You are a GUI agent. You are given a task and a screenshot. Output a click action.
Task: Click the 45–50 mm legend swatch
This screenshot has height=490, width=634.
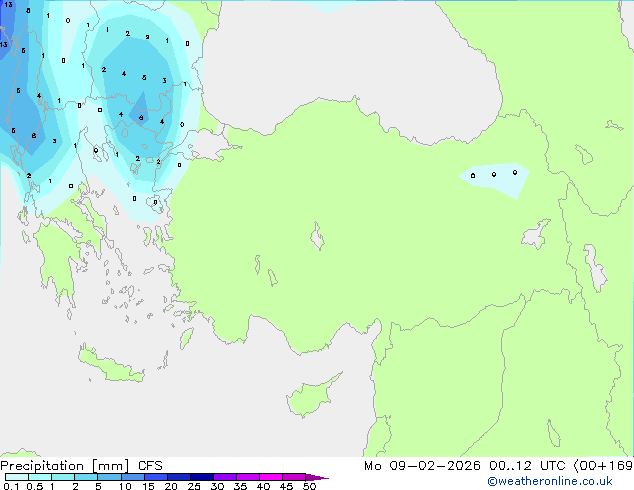294,477
